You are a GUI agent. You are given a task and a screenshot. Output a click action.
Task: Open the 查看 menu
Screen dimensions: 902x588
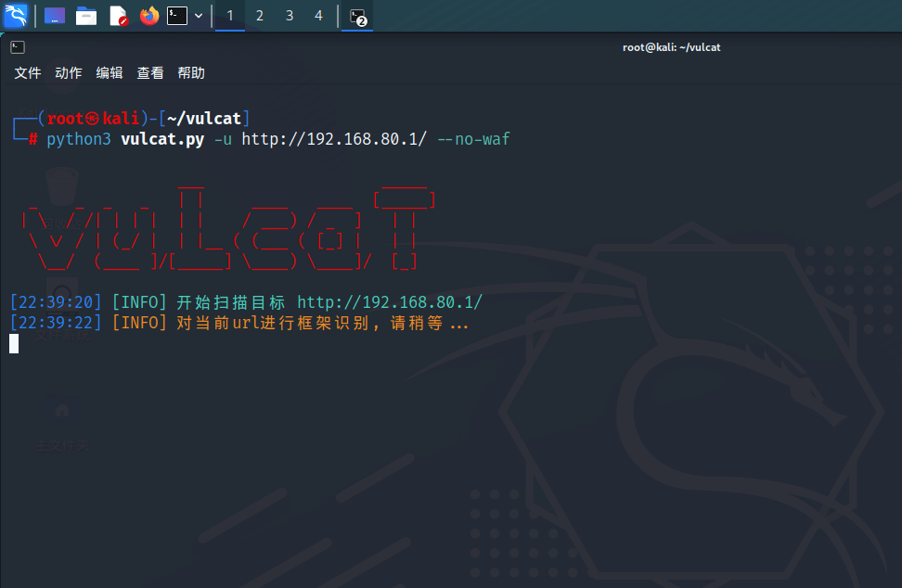tap(150, 73)
